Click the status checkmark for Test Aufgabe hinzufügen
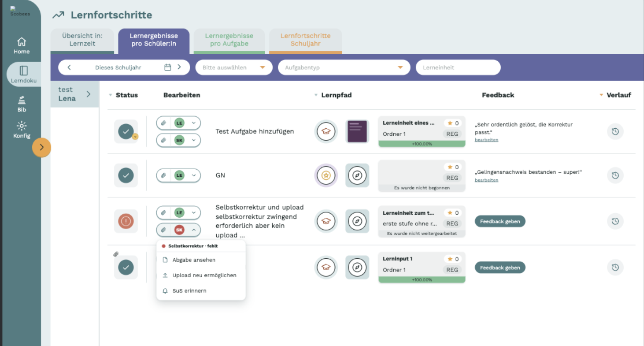644x346 pixels. (x=126, y=132)
